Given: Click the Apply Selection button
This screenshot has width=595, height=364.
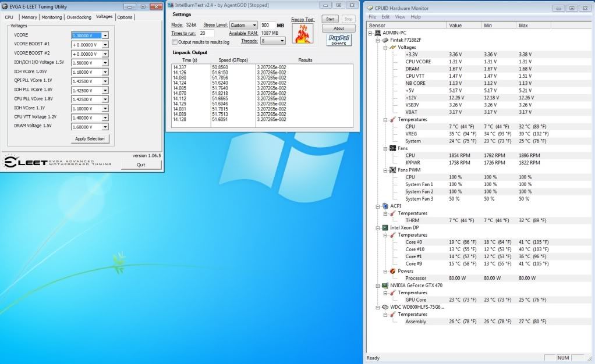Looking at the screenshot, I should 90,139.
